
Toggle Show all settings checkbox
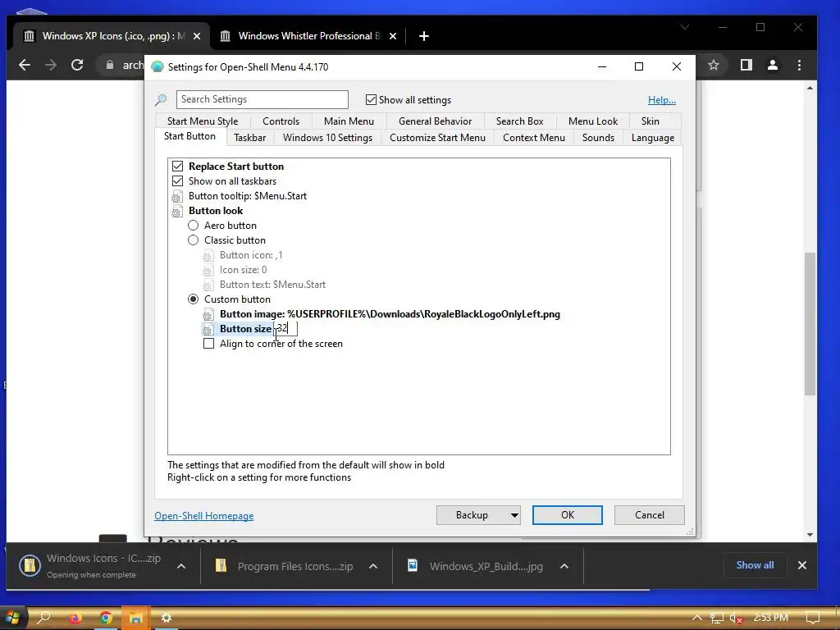click(x=371, y=99)
